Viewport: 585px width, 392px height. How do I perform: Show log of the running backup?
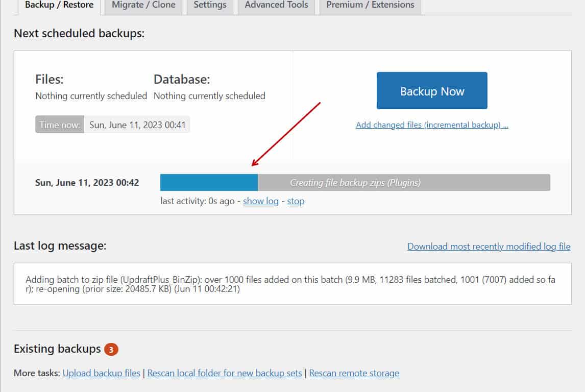[x=260, y=201]
